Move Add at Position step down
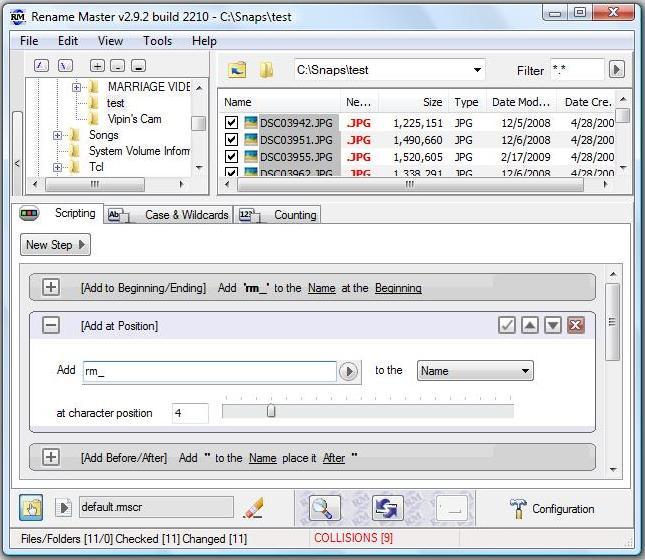The height and width of the screenshot is (560, 645). tap(552, 326)
